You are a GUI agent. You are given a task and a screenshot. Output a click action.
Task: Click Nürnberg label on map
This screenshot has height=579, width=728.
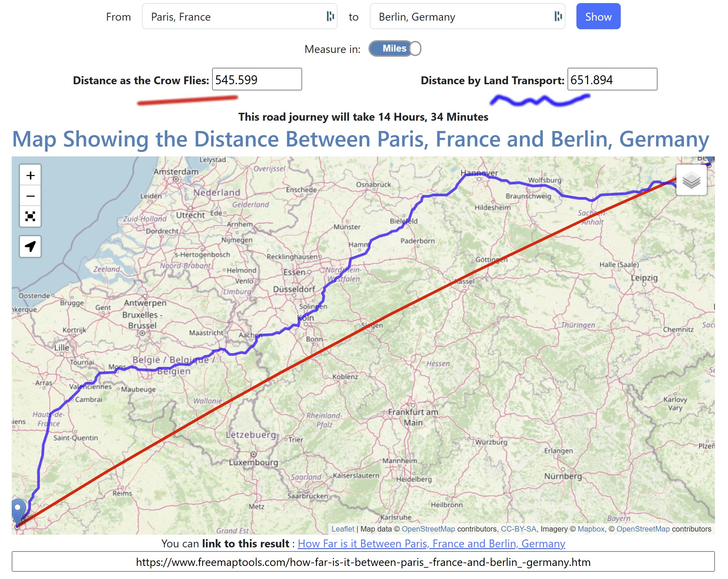click(563, 476)
